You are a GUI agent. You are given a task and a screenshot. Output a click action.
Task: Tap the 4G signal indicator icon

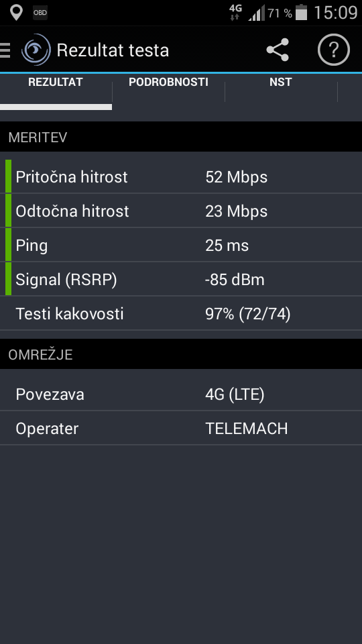[x=235, y=12]
